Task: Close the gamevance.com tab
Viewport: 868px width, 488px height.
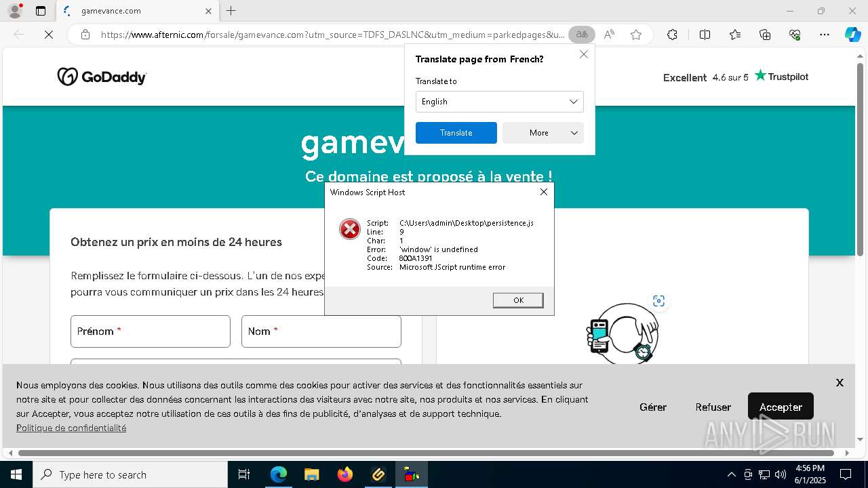Action: [209, 11]
